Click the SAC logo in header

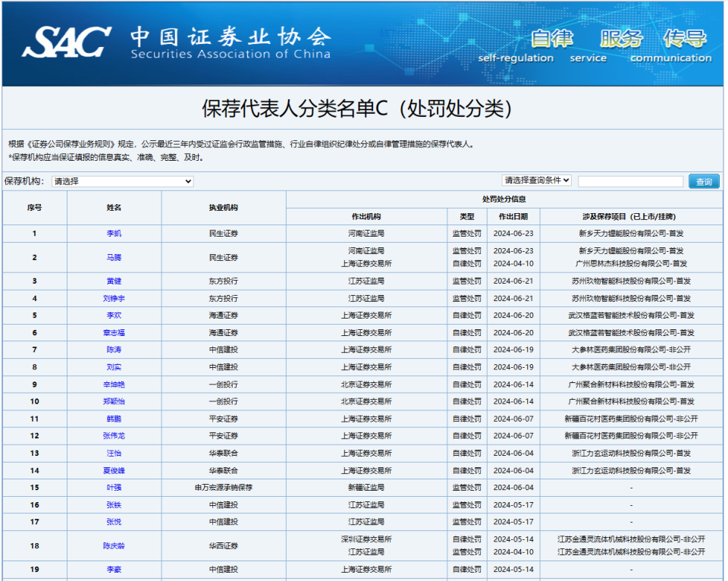coord(67,42)
